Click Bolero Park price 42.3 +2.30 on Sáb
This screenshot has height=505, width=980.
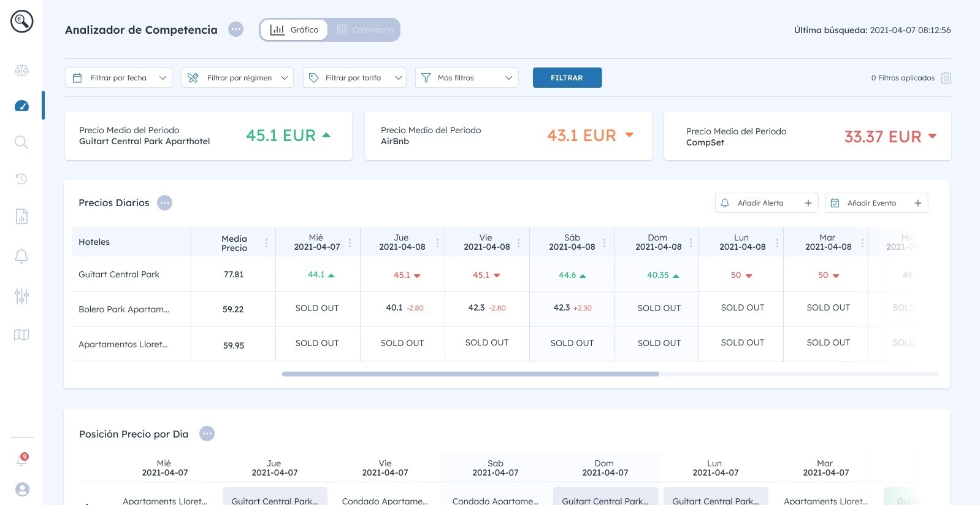coord(572,307)
